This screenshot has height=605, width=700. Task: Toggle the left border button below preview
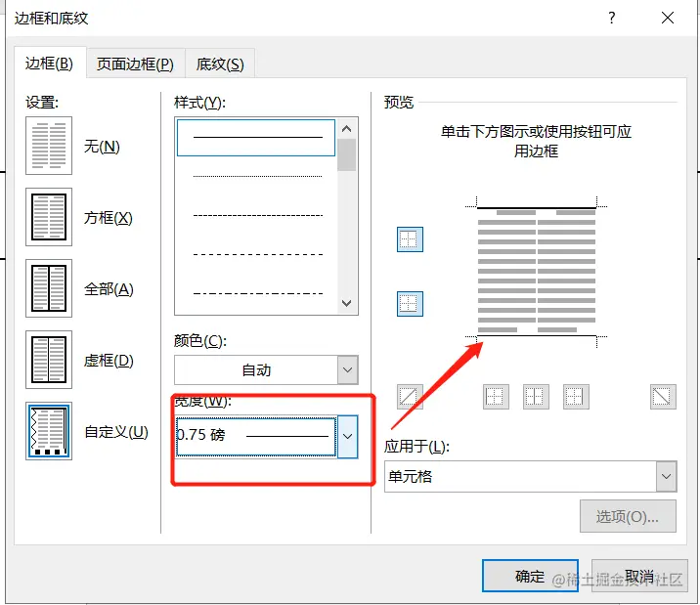[x=496, y=397]
